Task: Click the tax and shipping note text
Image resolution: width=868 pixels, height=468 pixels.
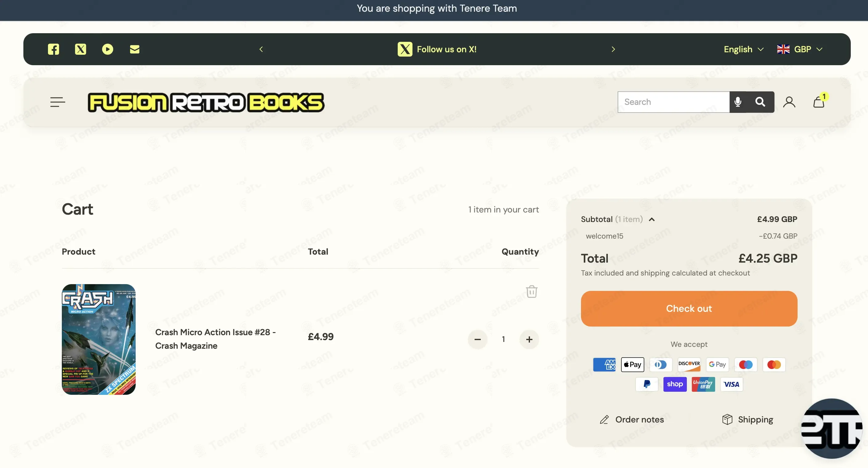Action: tap(665, 273)
